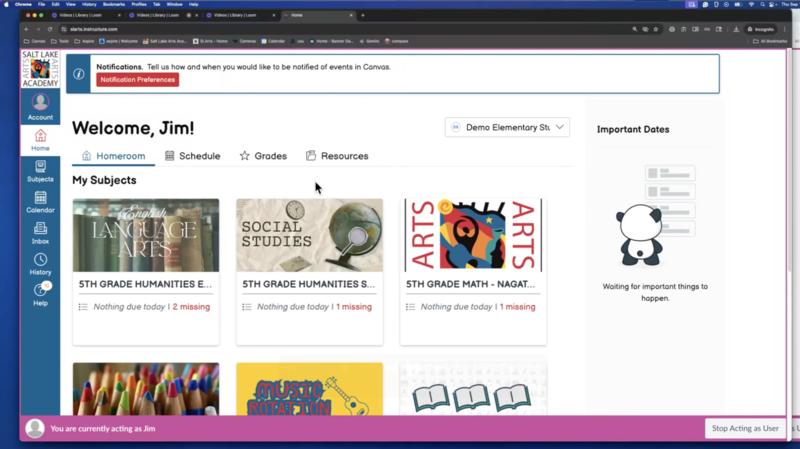Click Notification Preferences button
Screen dimensions: 800x449
[x=138, y=80]
